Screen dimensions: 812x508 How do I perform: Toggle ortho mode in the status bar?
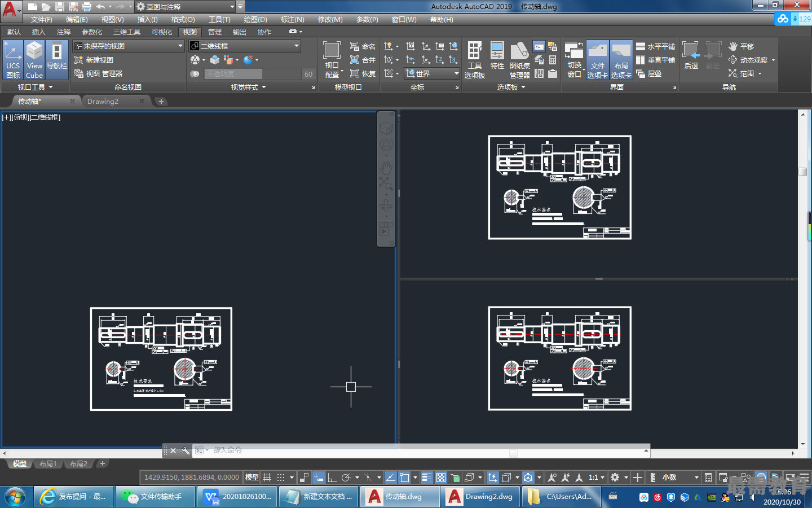[332, 477]
